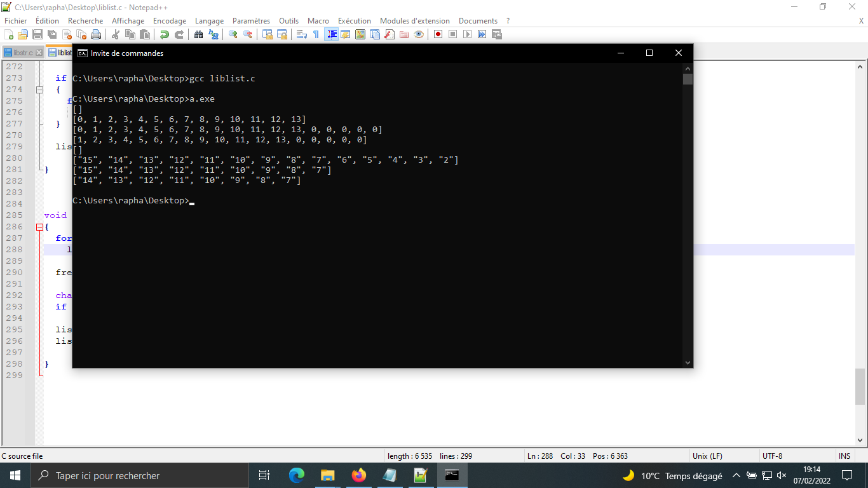Show hidden system tray icons

[x=736, y=475]
